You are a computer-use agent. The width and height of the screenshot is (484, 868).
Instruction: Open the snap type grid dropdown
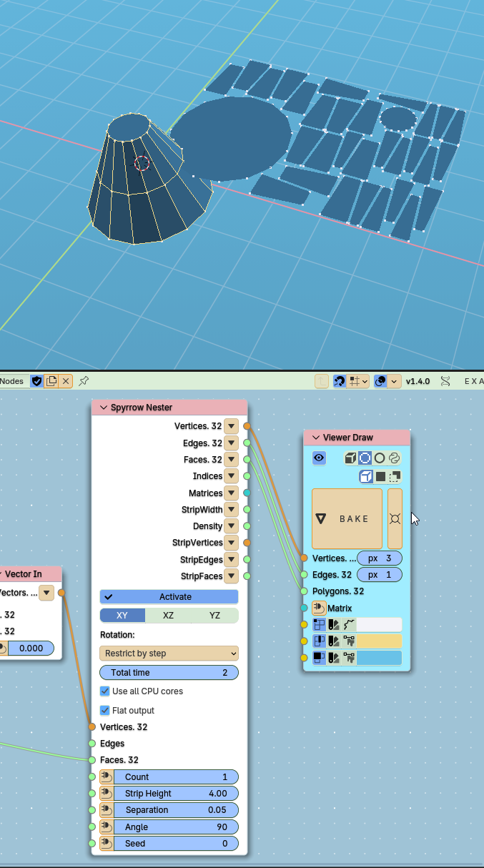pos(359,381)
